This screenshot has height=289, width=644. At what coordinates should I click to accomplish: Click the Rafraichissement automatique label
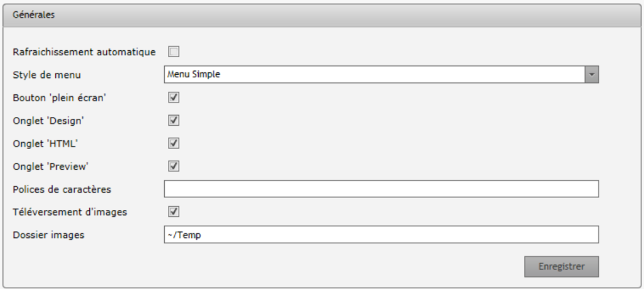[x=84, y=52]
